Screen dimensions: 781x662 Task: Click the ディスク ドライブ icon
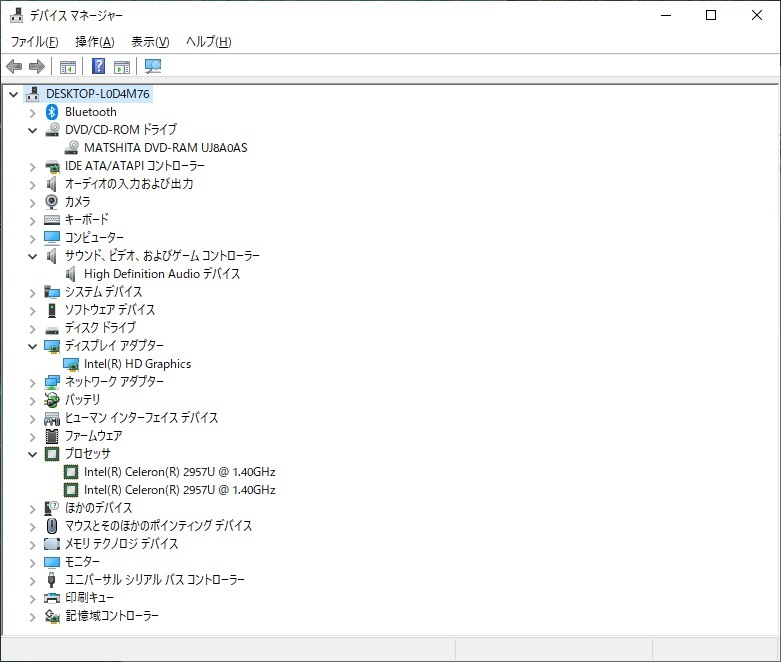52,330
